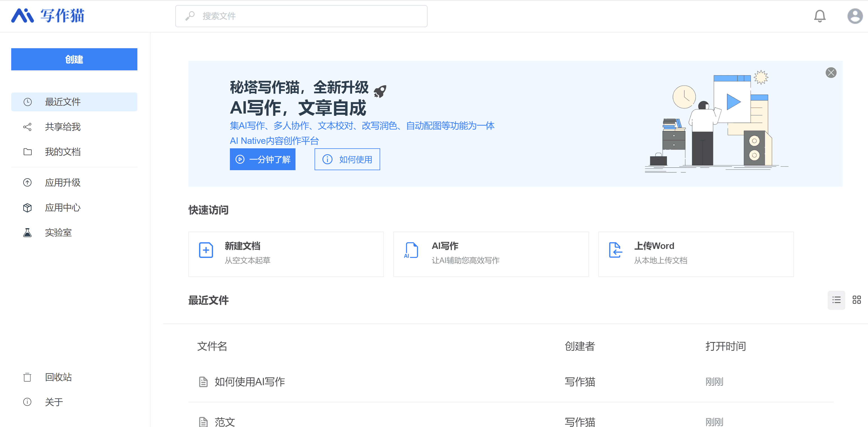This screenshot has width=868, height=427.
Task: Switch to grid view
Action: (856, 300)
